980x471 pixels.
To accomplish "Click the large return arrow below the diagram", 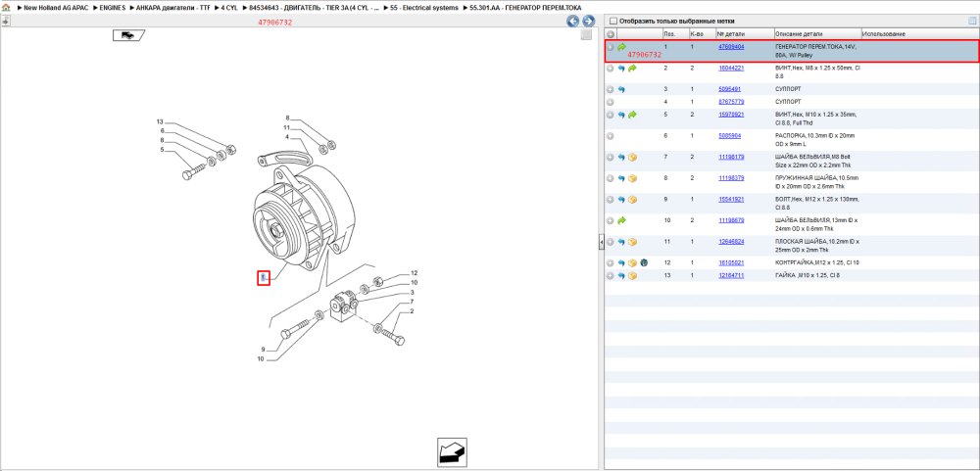I will coord(452,452).
